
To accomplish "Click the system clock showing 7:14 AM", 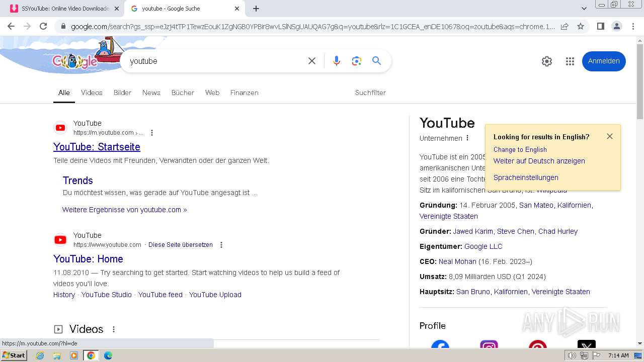I will click(x=618, y=355).
